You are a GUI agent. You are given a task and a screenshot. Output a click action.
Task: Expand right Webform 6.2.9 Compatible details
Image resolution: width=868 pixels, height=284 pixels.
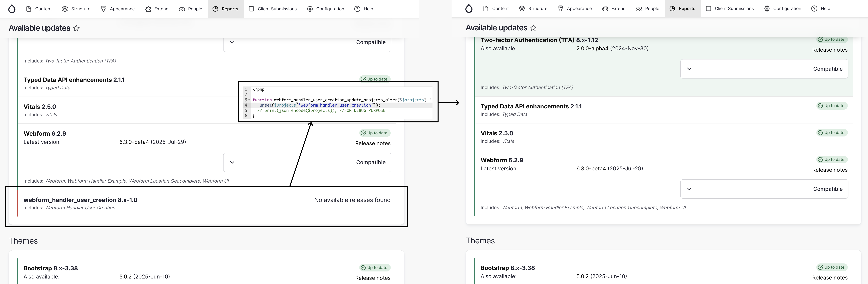689,189
